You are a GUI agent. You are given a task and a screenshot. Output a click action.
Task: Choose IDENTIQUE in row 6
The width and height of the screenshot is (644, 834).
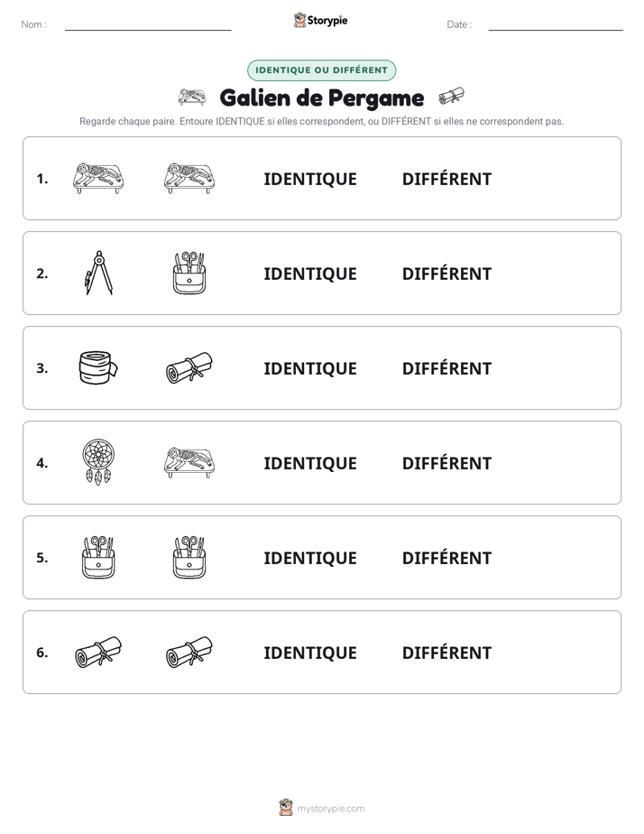pyautogui.click(x=310, y=653)
